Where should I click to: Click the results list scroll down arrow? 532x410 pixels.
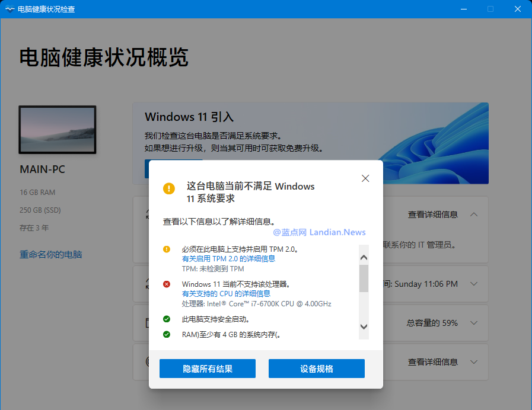(364, 326)
